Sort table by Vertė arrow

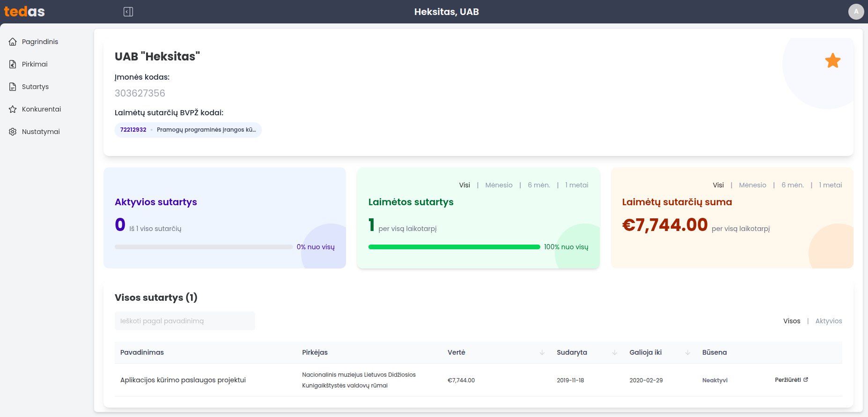(542, 352)
